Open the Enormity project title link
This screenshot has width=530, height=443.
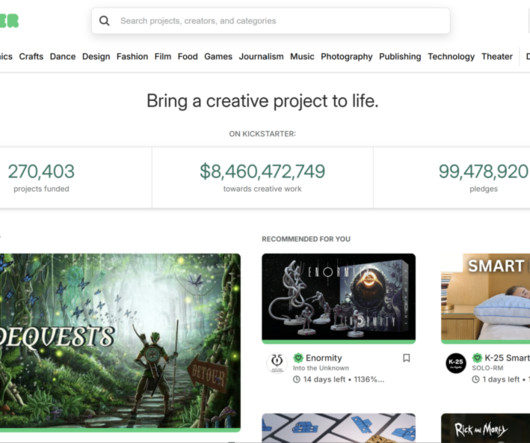[x=324, y=358]
